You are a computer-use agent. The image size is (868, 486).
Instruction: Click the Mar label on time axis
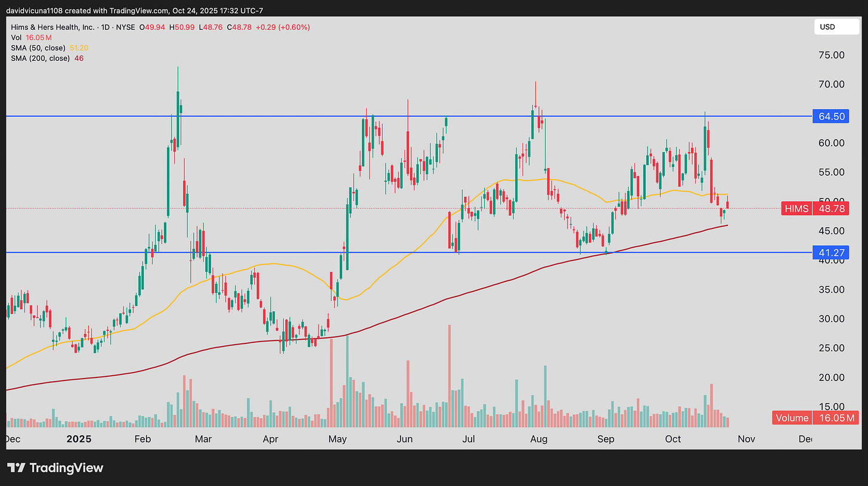[x=204, y=439]
